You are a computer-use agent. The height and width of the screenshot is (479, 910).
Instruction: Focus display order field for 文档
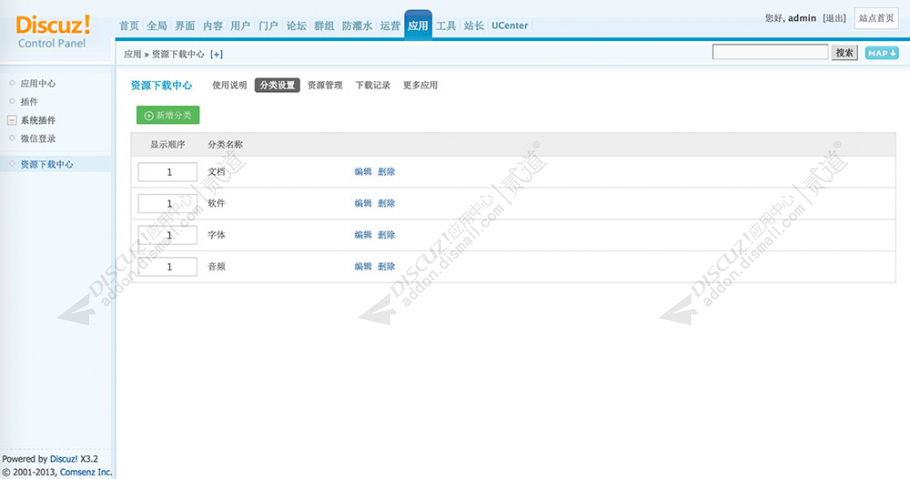pos(167,172)
